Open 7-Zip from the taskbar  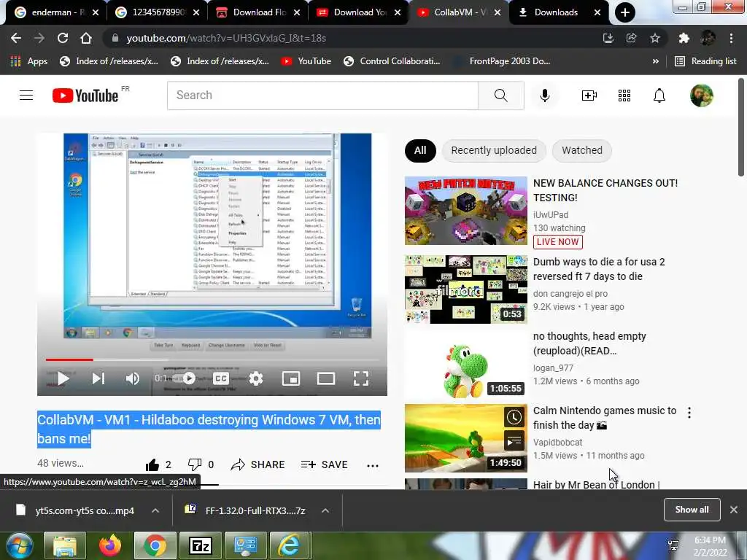(x=201, y=545)
